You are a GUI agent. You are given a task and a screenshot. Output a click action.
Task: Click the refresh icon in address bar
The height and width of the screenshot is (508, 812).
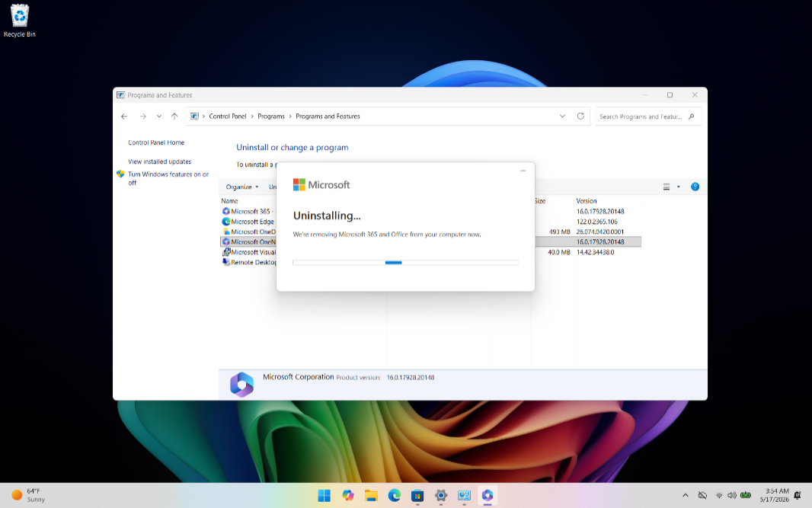tap(580, 116)
